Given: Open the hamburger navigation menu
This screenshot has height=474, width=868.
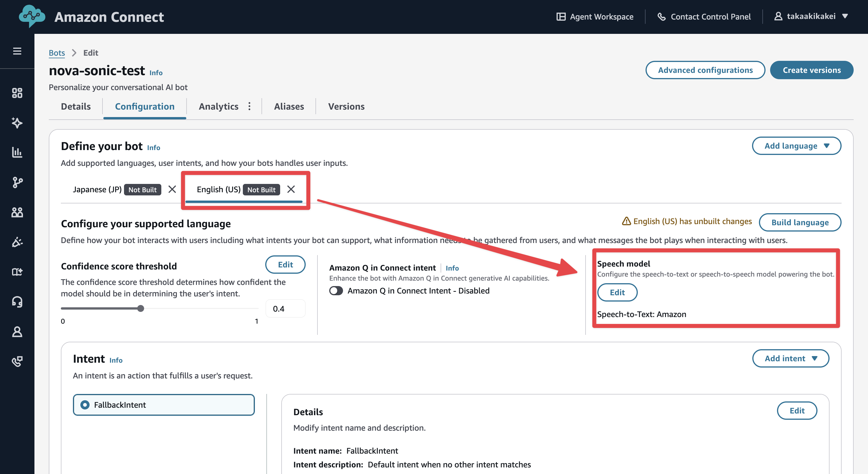Looking at the screenshot, I should click(x=17, y=51).
